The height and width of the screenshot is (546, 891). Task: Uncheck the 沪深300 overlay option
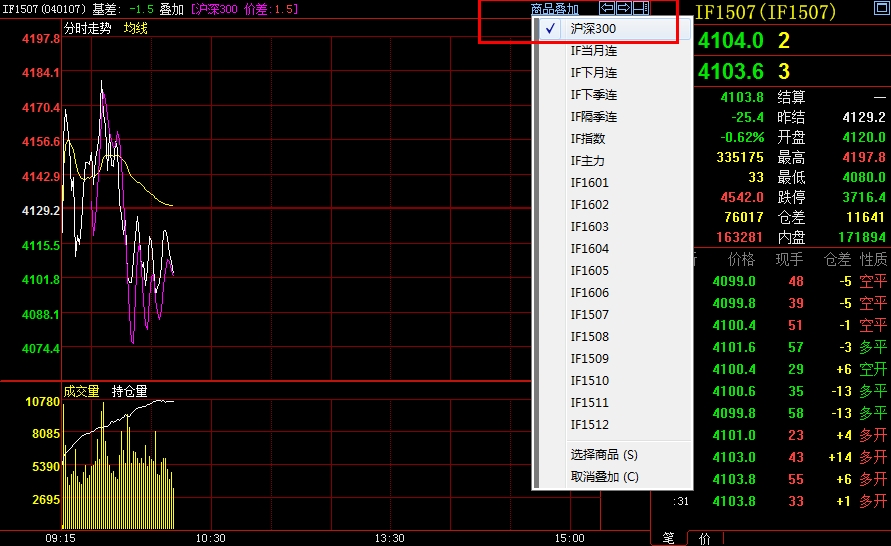(x=593, y=29)
